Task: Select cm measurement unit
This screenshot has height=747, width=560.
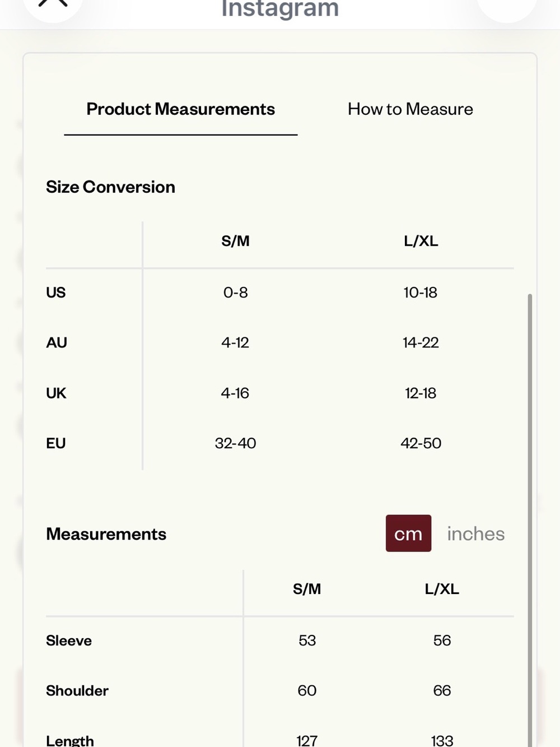Action: (408, 533)
